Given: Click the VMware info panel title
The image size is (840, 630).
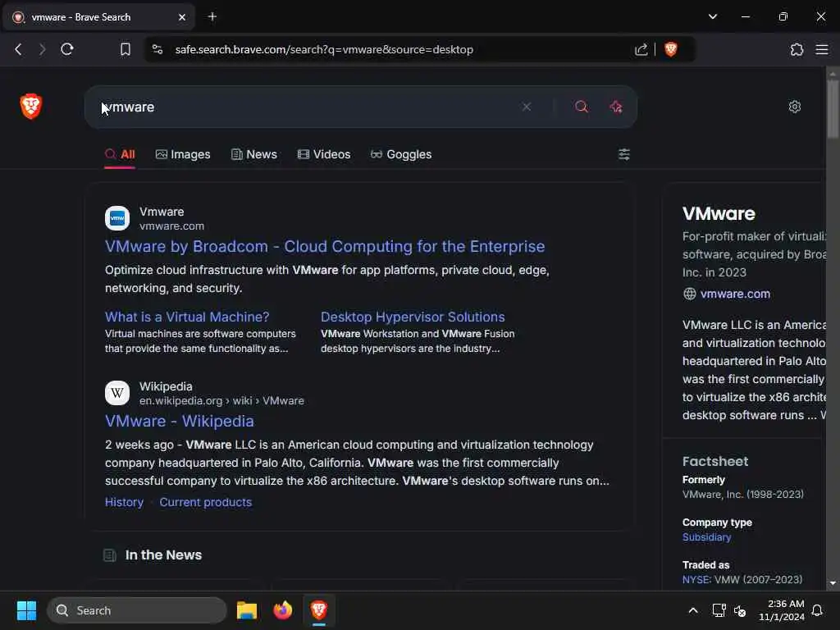Looking at the screenshot, I should pos(719,213).
